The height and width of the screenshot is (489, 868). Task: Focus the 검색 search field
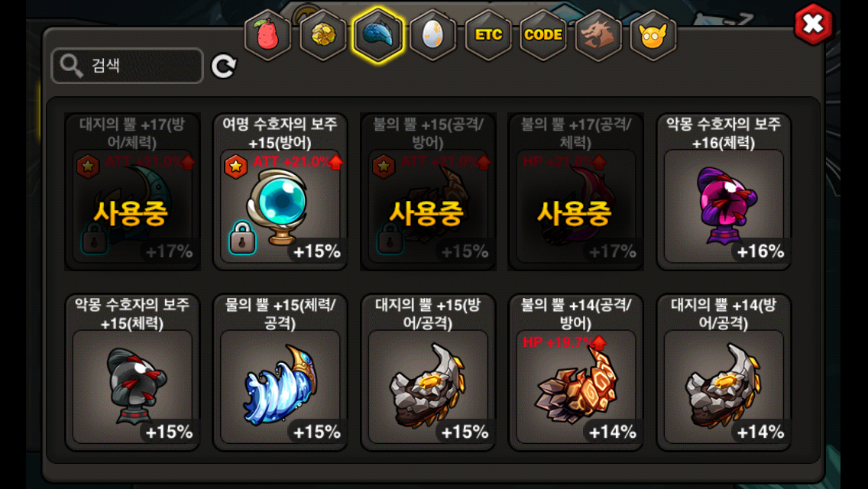128,66
